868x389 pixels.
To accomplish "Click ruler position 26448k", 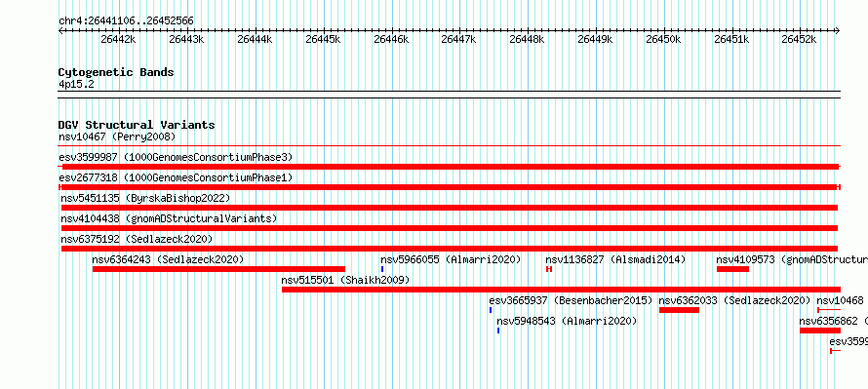I will (527, 39).
